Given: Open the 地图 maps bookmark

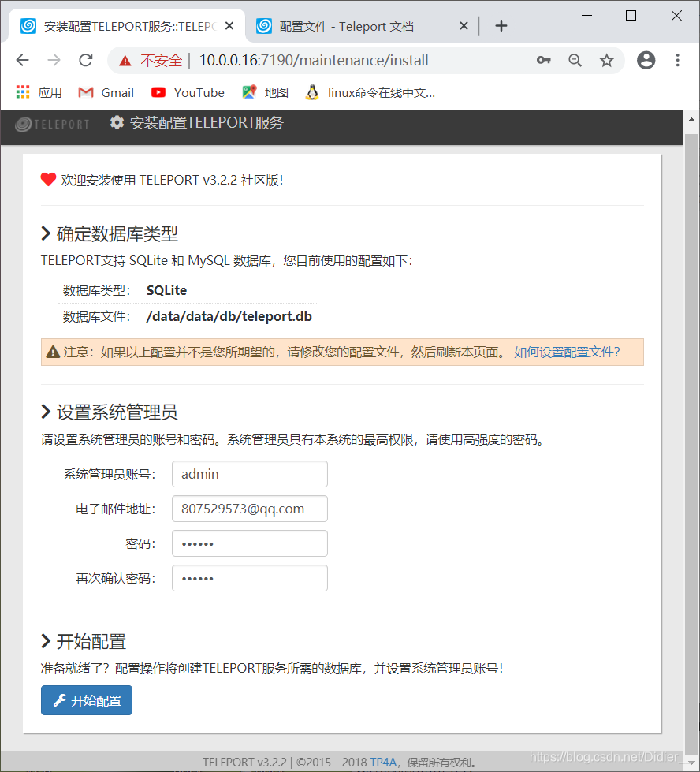Looking at the screenshot, I should 265,92.
